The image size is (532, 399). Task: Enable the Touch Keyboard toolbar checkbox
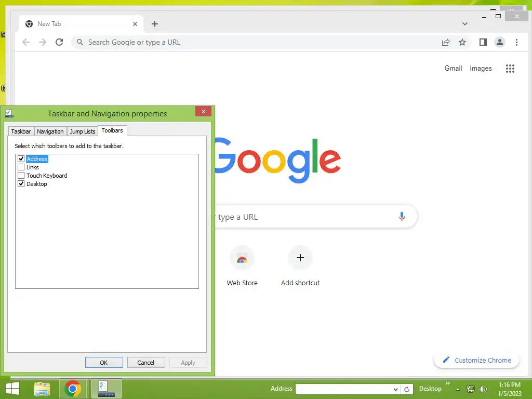(21, 176)
